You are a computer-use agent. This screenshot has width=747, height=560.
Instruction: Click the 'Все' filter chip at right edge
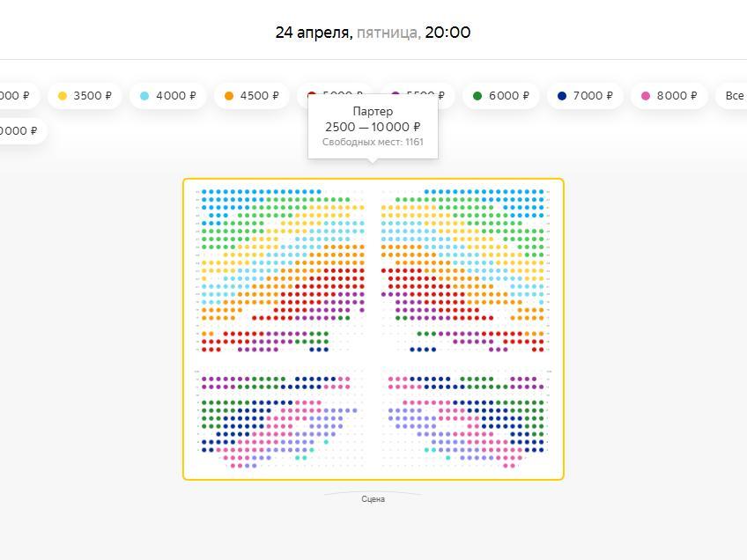tap(733, 95)
